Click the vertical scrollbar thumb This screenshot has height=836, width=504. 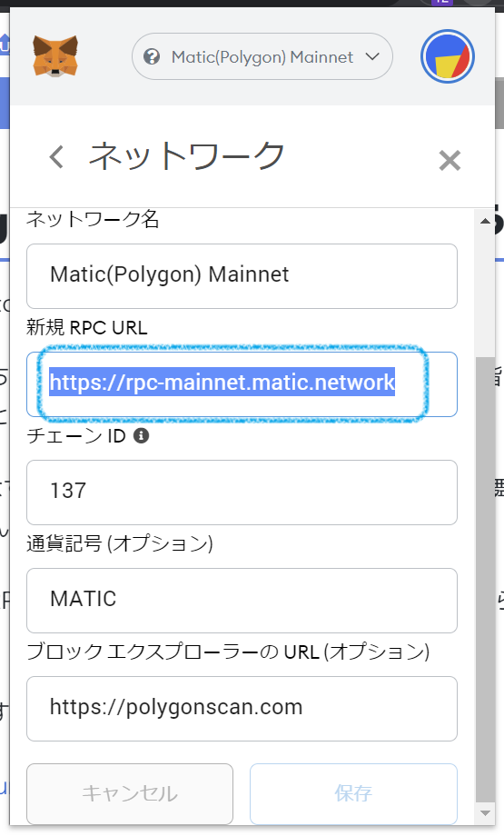click(485, 580)
